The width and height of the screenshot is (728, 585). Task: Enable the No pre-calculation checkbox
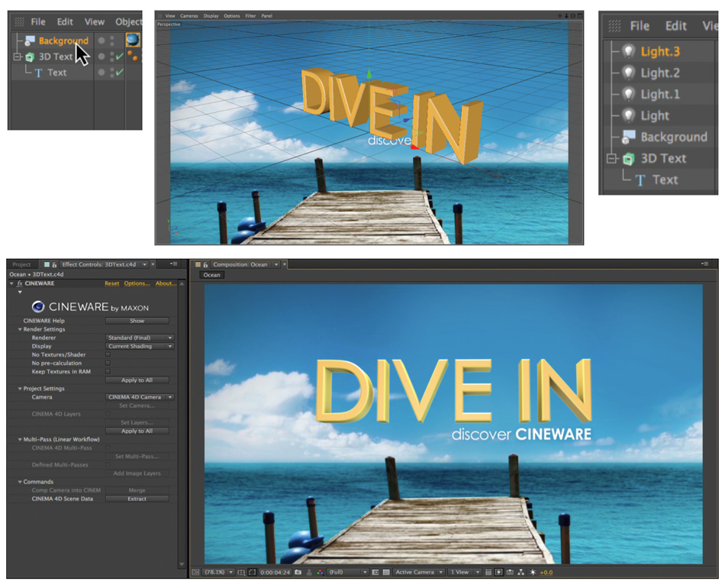[x=108, y=363]
